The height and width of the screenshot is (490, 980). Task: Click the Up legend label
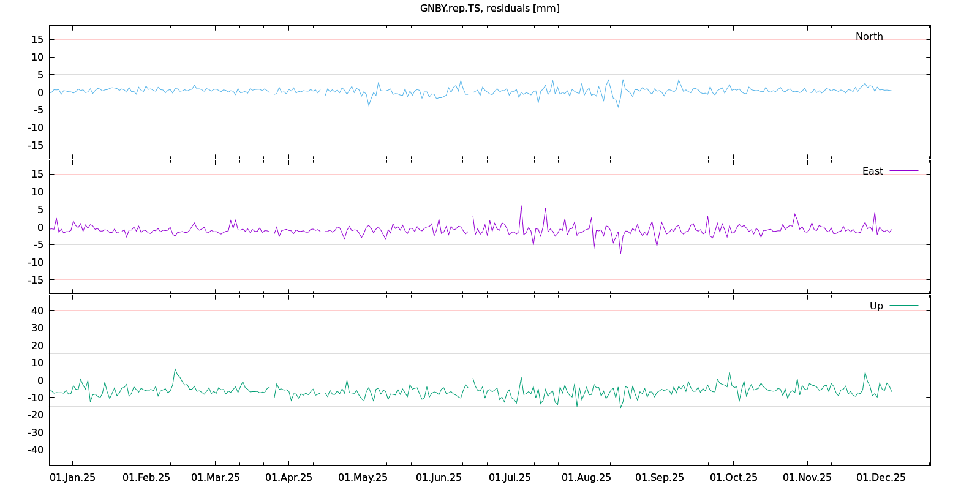876,306
